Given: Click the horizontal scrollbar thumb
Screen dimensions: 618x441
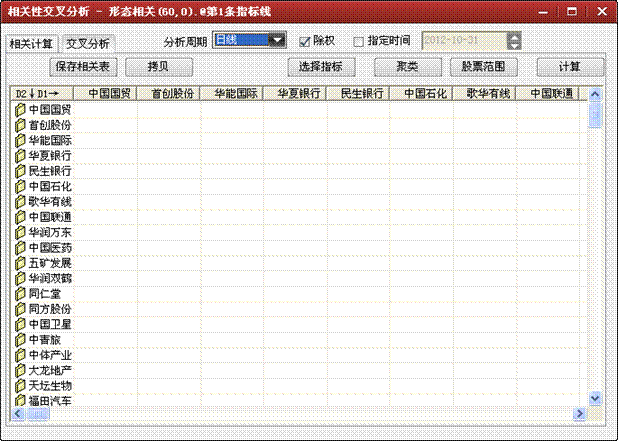Looking at the screenshot, I should (38, 413).
